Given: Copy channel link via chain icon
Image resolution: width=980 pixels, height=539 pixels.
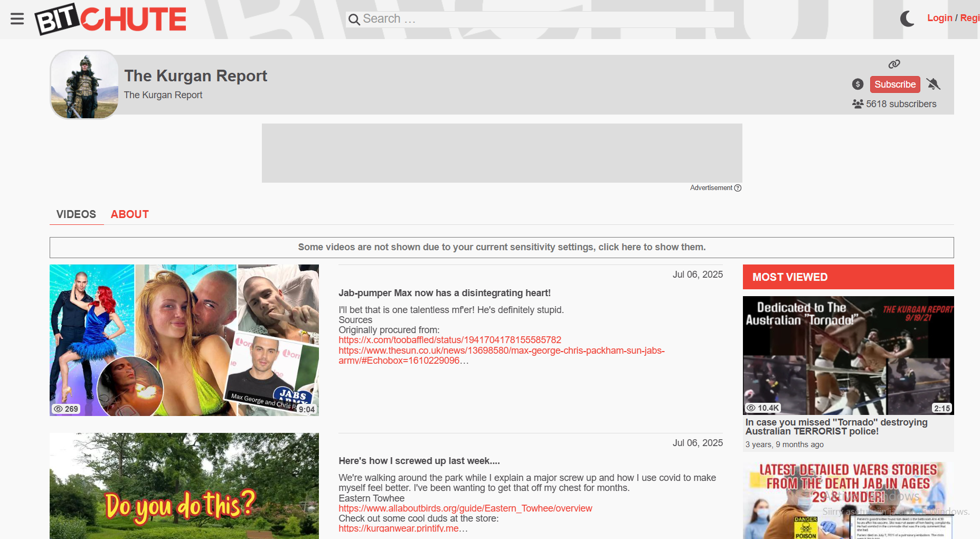Looking at the screenshot, I should (x=894, y=64).
